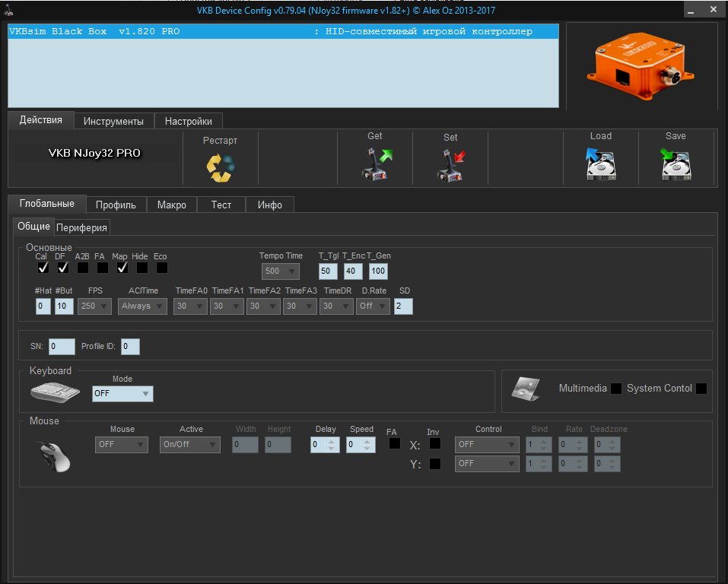The image size is (728, 584).
Task: Open the TimeFA3 dropdown
Action: coord(300,306)
